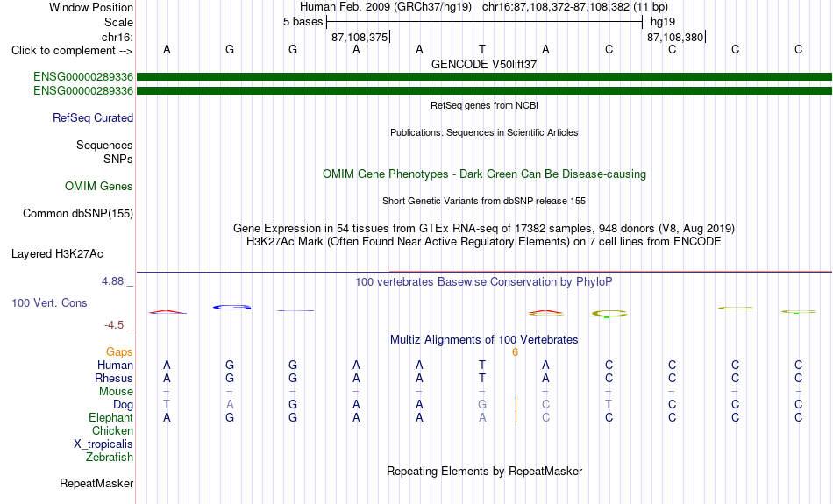
Task: Click the '5 bases' scale bar
Action: [x=484, y=22]
